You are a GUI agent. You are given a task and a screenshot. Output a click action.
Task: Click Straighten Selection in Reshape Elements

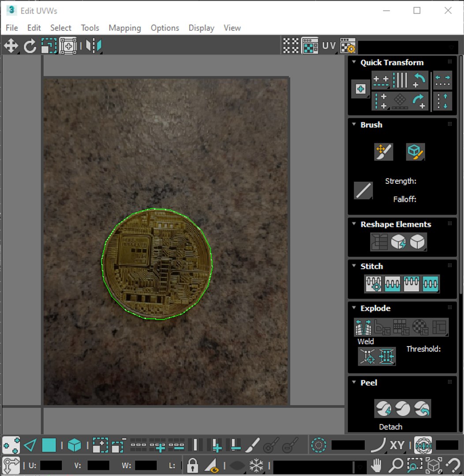coord(379,242)
